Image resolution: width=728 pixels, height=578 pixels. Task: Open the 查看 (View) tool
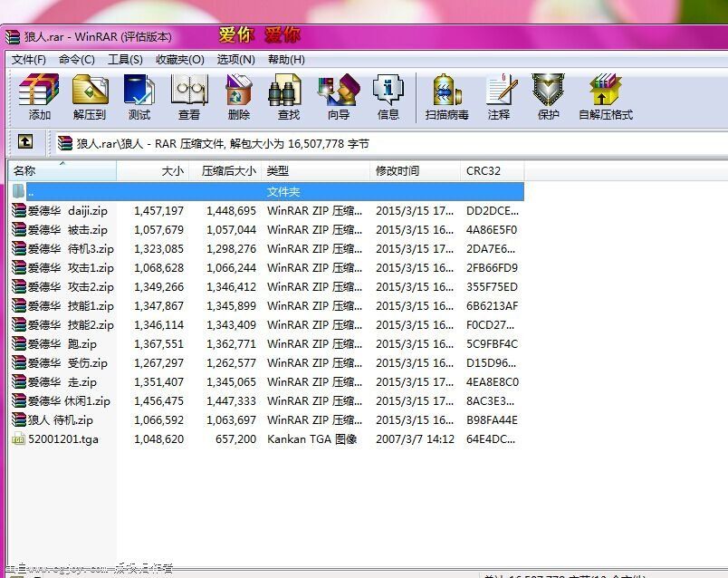pos(188,97)
